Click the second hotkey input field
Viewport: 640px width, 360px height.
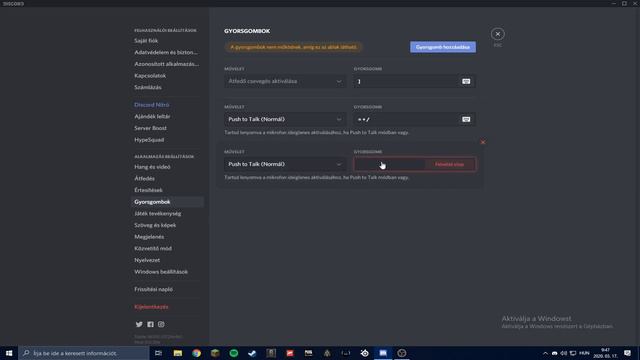point(414,119)
